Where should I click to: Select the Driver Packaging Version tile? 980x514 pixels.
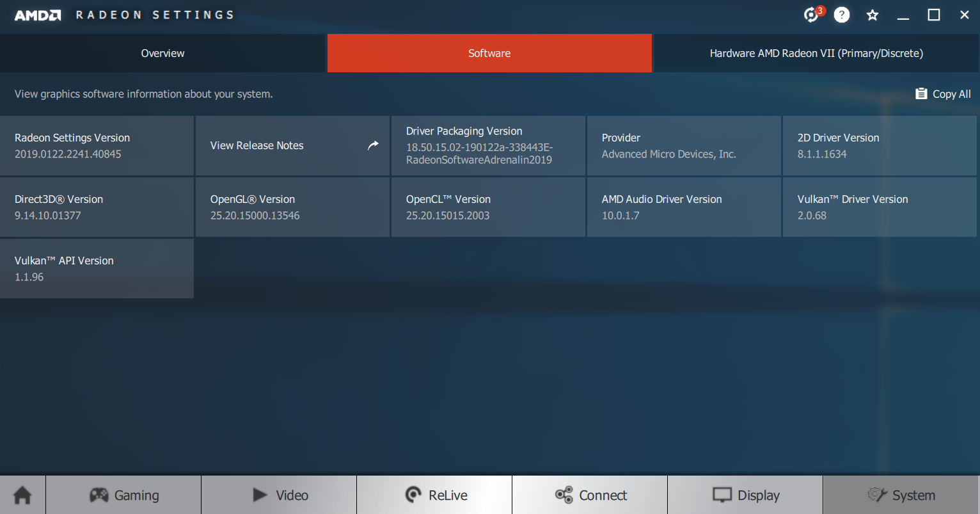488,145
